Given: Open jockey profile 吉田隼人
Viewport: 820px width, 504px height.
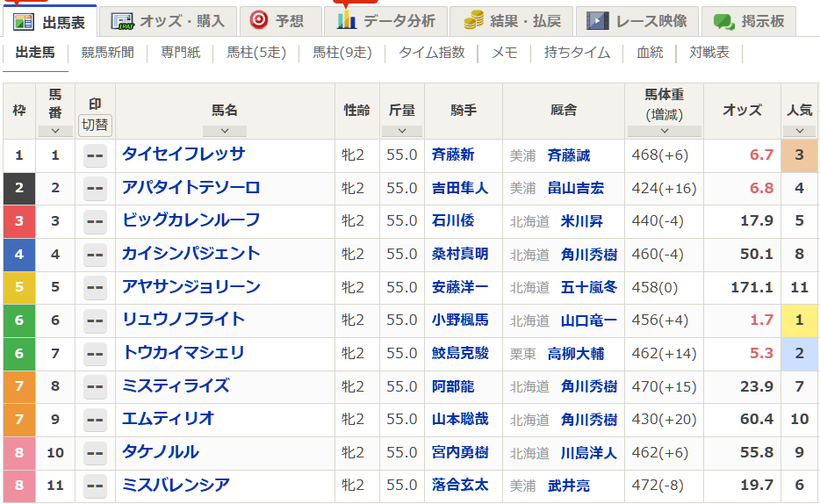Looking at the screenshot, I should click(459, 188).
